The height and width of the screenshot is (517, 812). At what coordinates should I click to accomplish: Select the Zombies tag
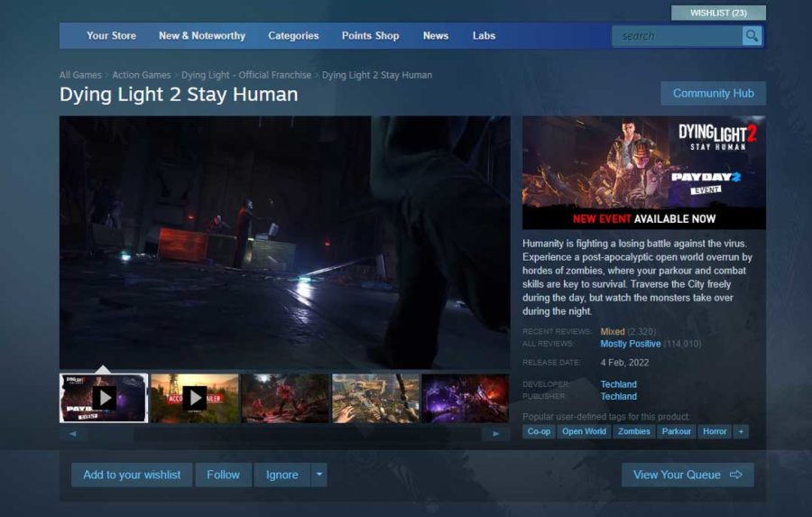tap(634, 431)
